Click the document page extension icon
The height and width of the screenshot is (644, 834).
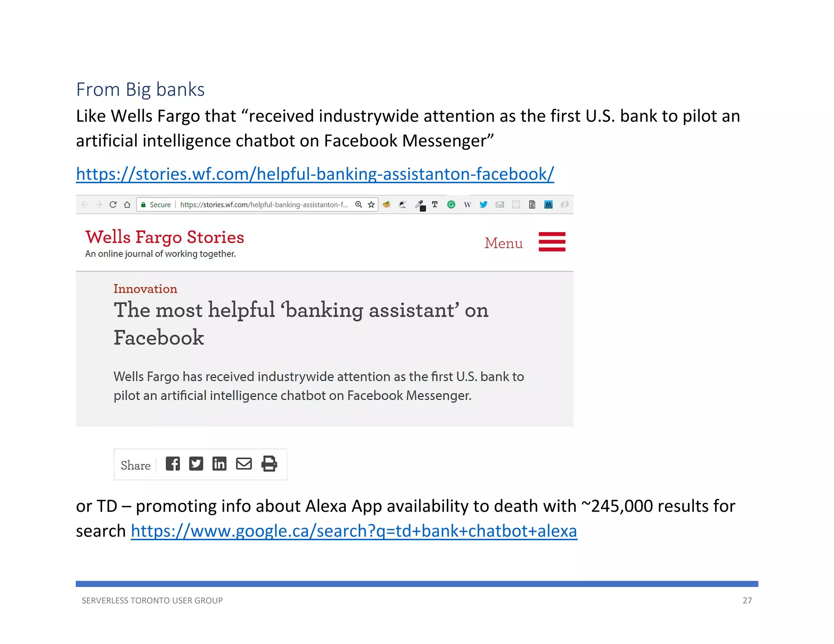(x=532, y=204)
